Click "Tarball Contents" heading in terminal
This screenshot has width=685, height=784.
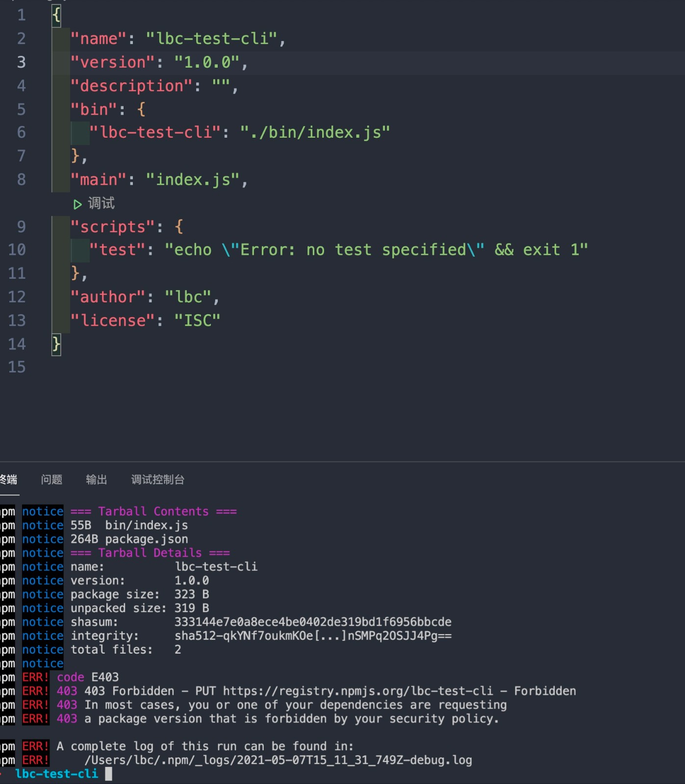click(153, 511)
